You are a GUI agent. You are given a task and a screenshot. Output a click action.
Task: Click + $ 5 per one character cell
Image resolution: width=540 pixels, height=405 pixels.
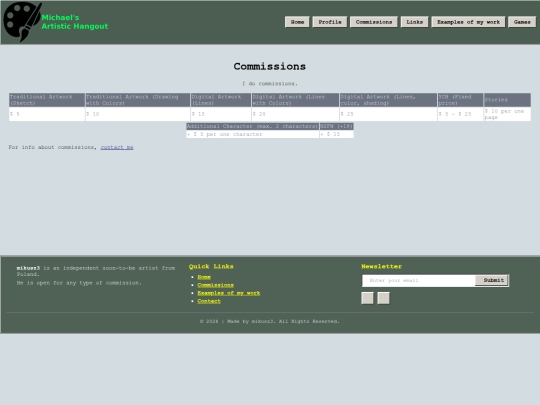click(x=252, y=134)
